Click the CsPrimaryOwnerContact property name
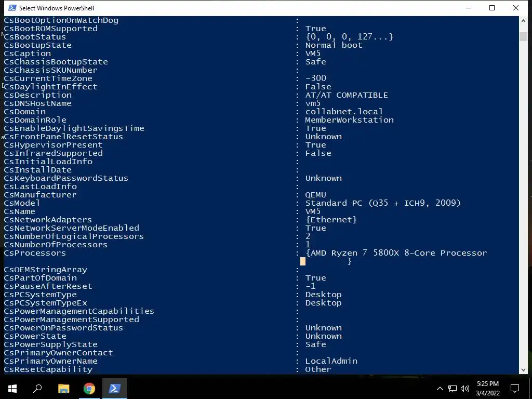This screenshot has width=532, height=399. 58,353
